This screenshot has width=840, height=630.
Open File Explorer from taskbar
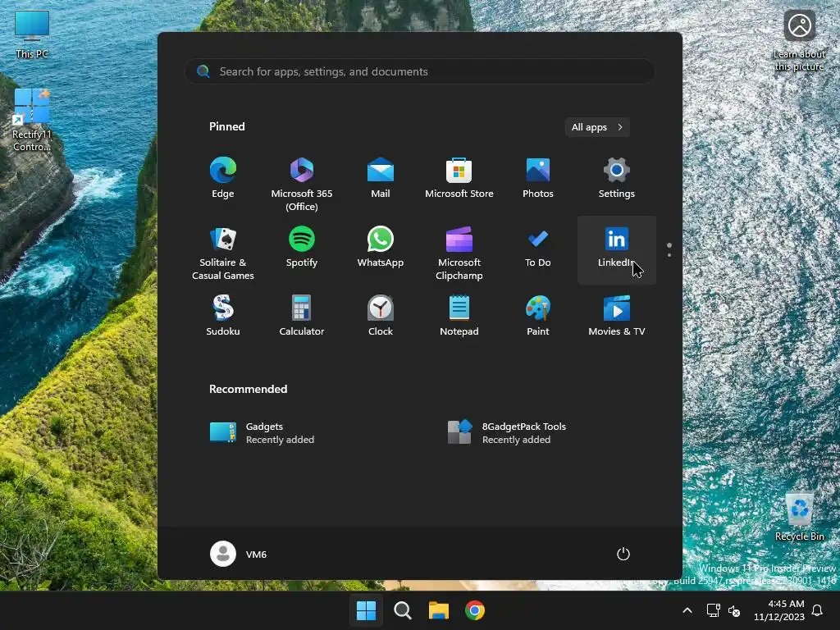point(439,610)
